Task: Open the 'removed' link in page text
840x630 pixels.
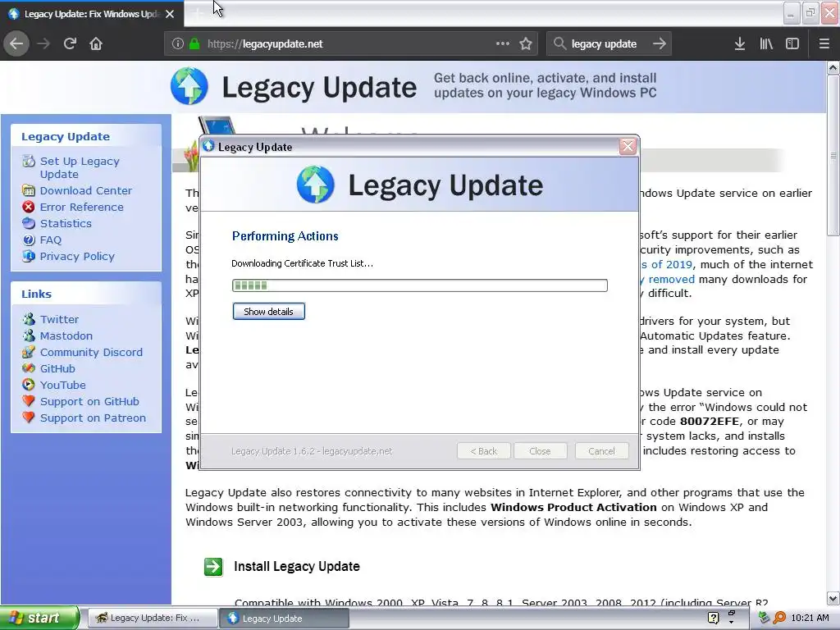Action: coord(671,279)
